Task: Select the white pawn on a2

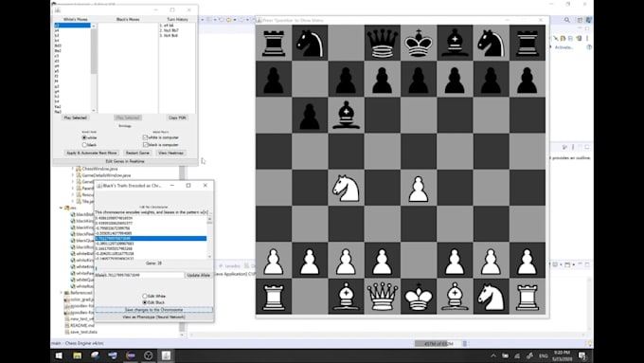Action: 274,261
